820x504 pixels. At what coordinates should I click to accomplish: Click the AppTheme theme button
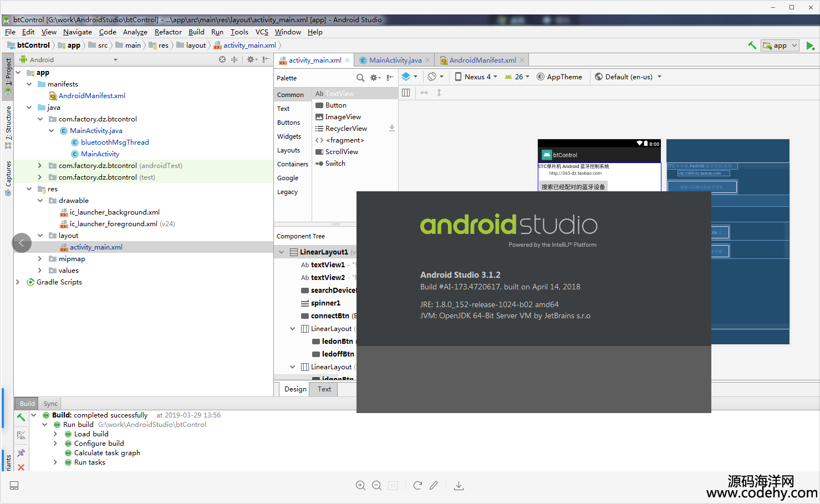coord(559,77)
